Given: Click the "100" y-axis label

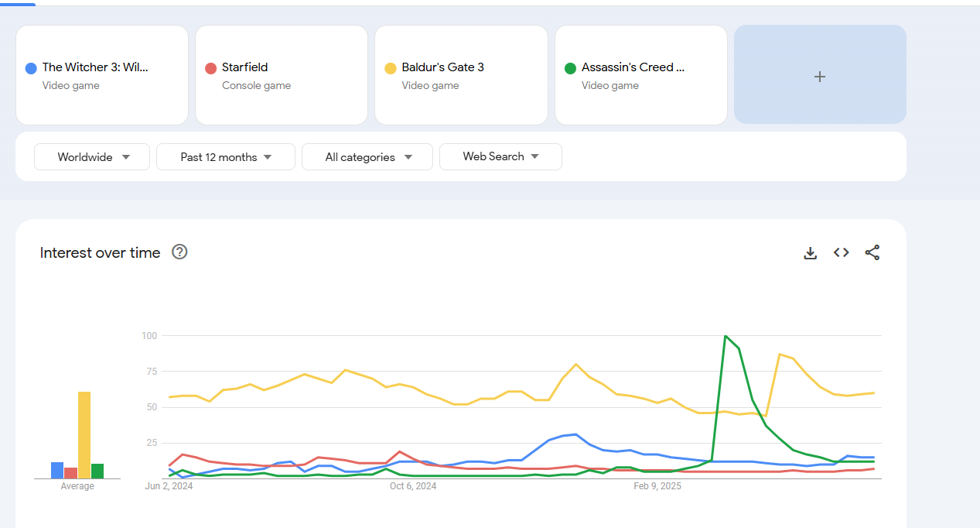Looking at the screenshot, I should [x=149, y=335].
